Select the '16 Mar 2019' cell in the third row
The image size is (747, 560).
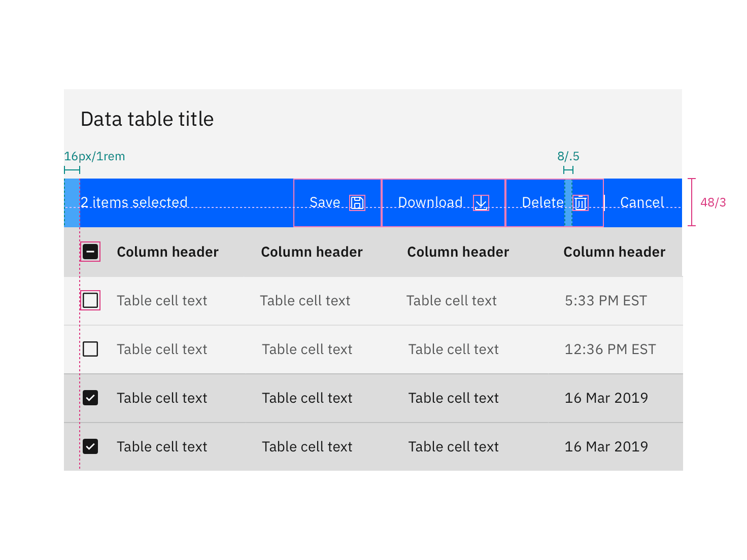click(606, 398)
